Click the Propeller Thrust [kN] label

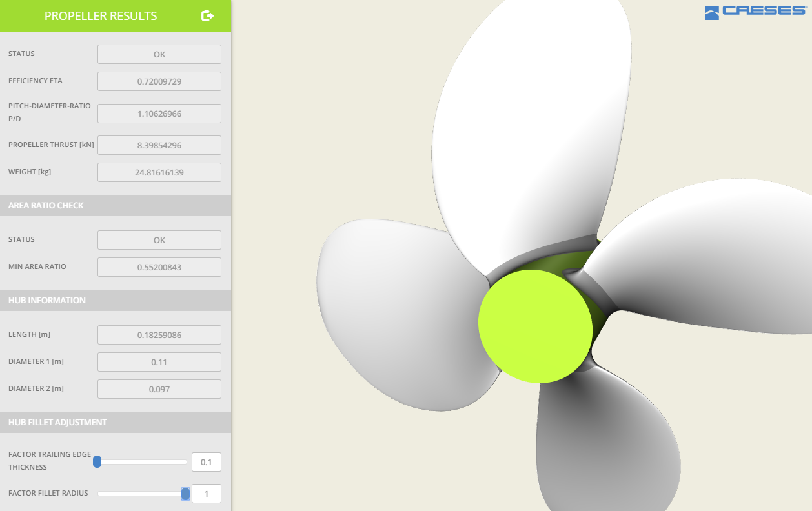[51, 145]
